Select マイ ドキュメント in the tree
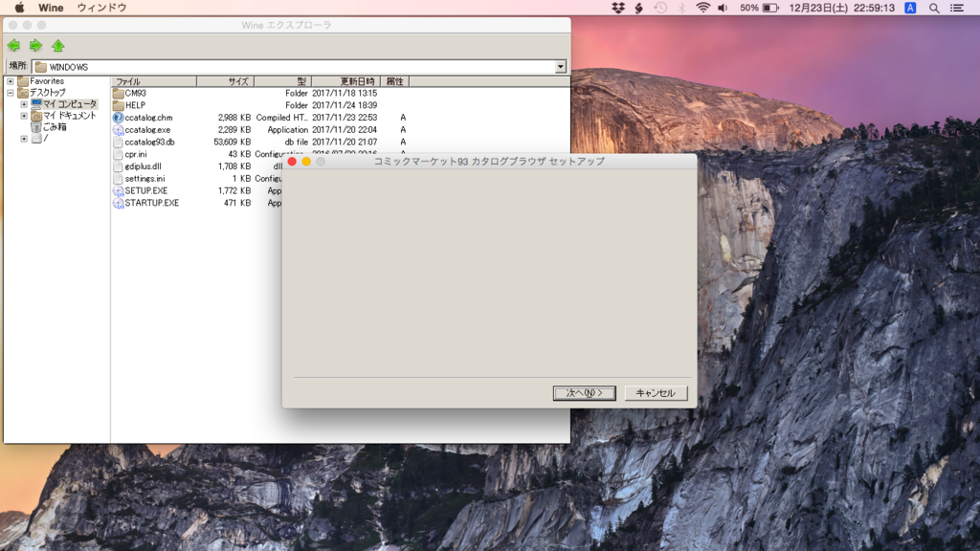The image size is (980, 551). coord(69,116)
